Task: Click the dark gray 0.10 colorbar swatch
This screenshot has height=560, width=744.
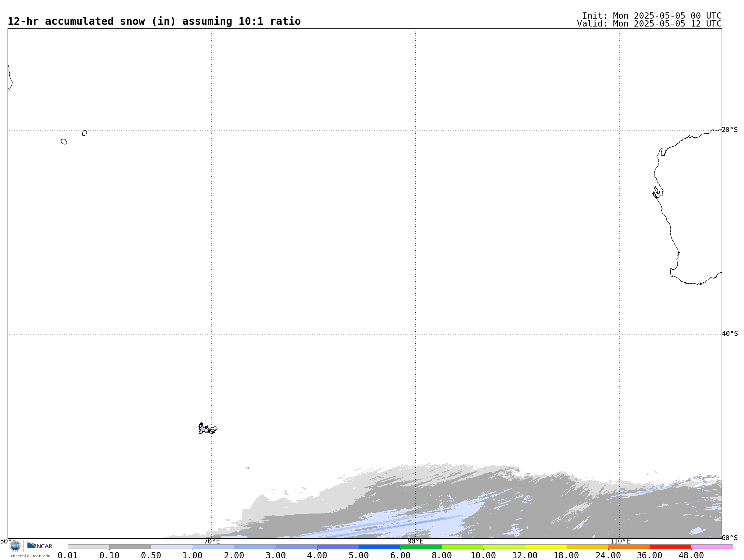Action: point(130,547)
